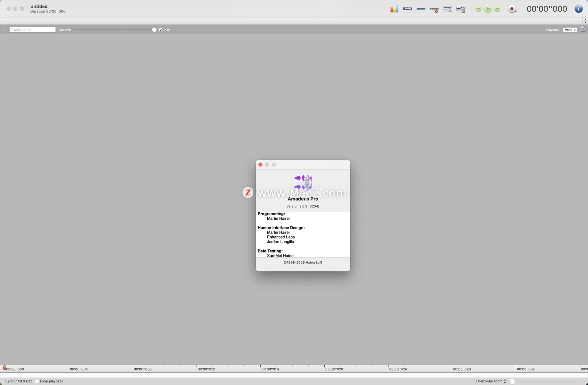
Task: Click the waveform toolbar icon after normalize
Action: 421,9
